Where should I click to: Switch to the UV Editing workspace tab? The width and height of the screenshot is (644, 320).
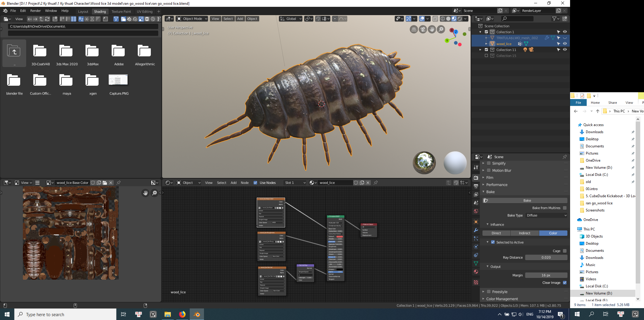coord(144,12)
